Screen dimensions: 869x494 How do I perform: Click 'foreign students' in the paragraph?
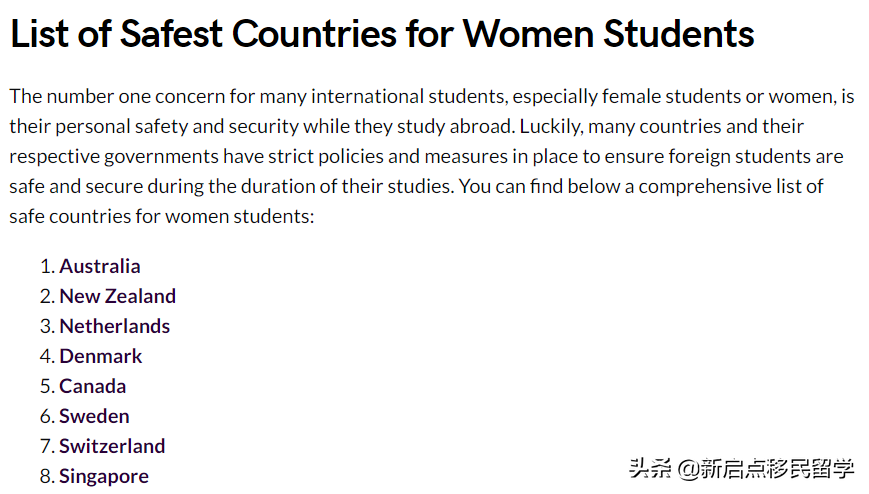click(736, 157)
